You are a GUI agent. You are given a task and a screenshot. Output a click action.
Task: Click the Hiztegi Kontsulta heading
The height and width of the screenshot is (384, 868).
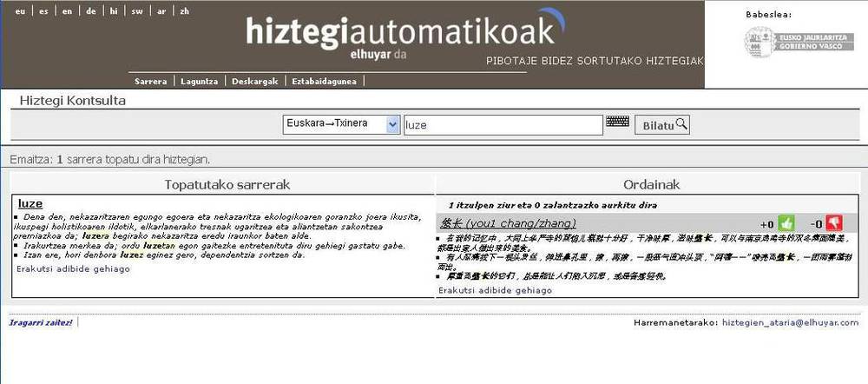[x=73, y=101]
